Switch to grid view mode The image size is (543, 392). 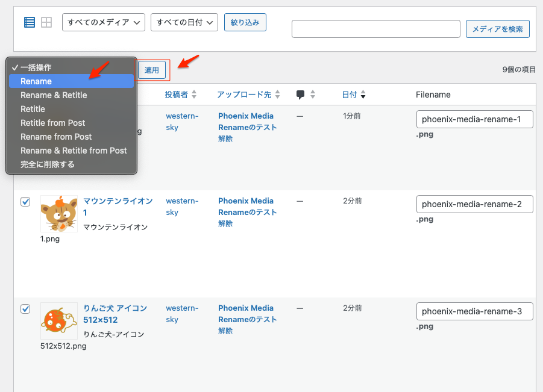46,22
